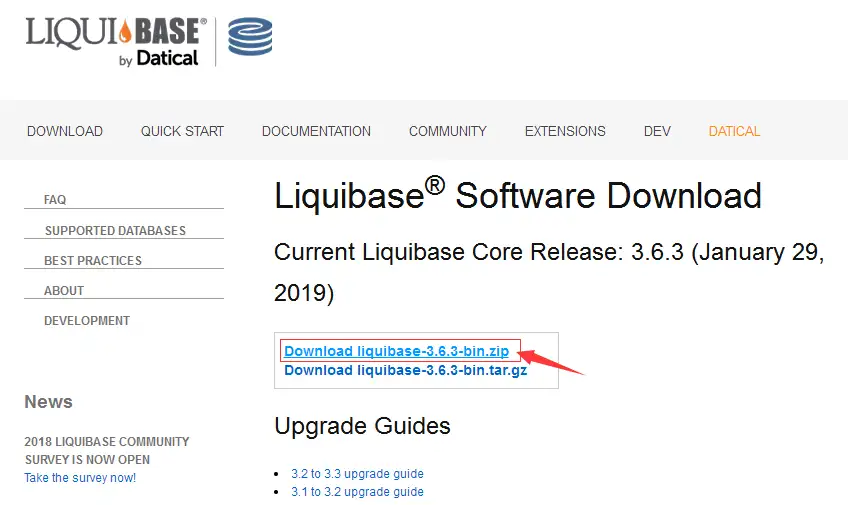
Task: Open FAQ in the left sidebar
Action: (55, 200)
